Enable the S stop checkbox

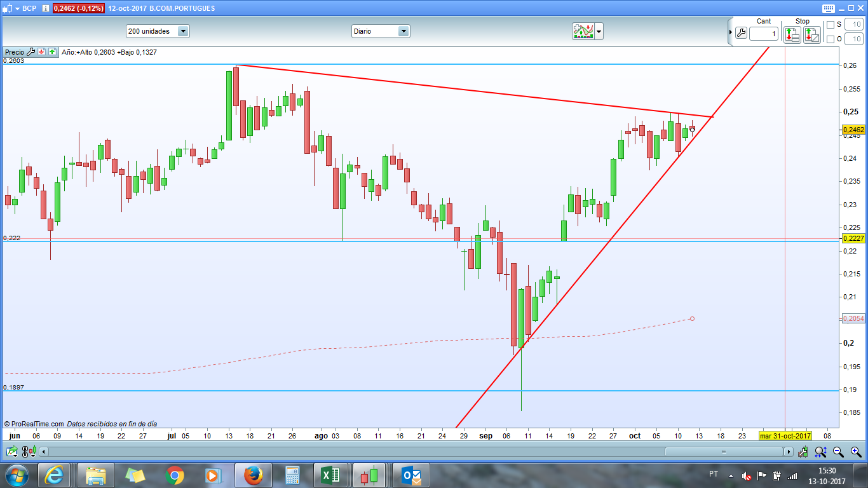pos(830,25)
